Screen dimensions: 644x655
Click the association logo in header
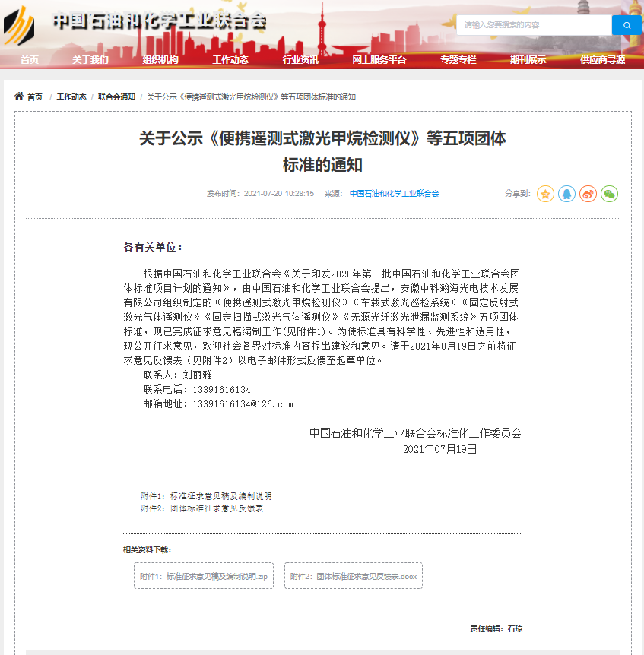[19, 26]
